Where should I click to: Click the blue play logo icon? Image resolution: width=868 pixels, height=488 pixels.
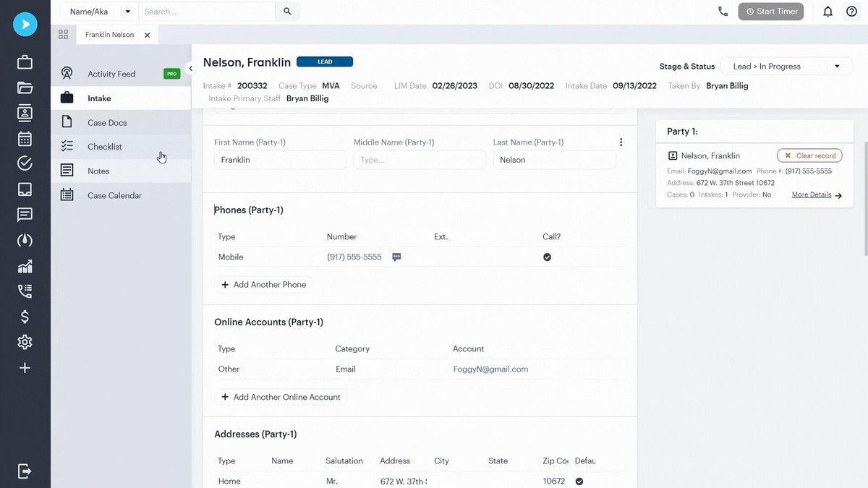click(x=25, y=25)
